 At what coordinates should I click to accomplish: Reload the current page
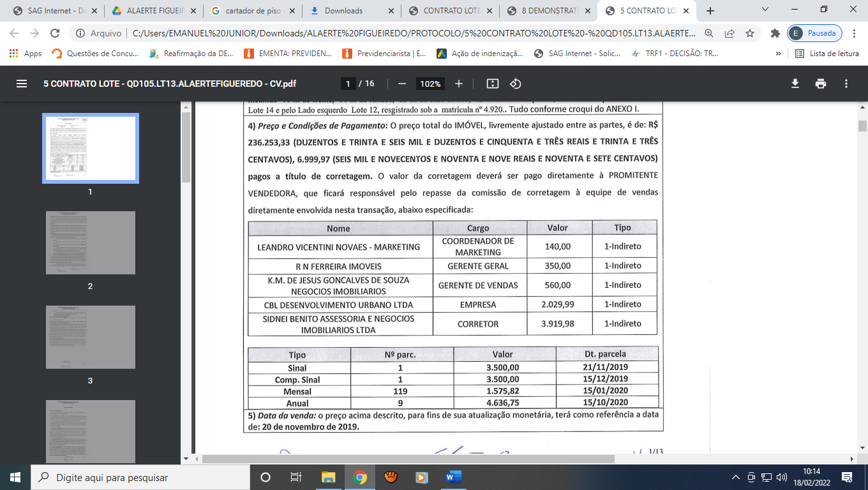click(x=55, y=33)
